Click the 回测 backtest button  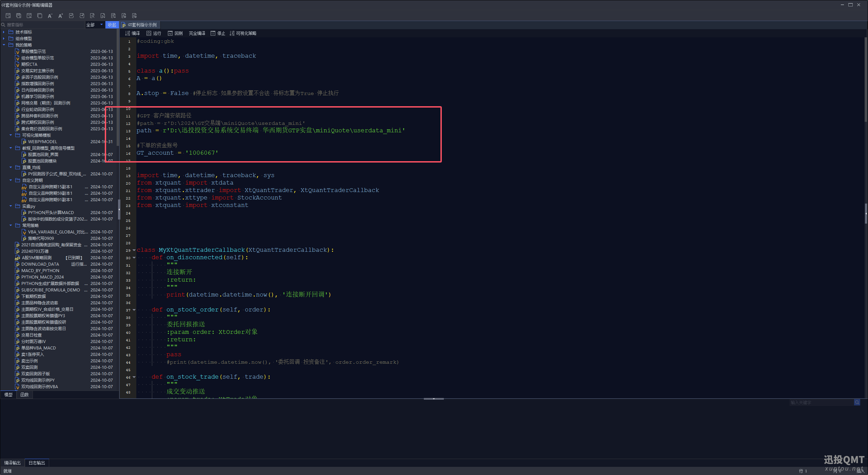[175, 33]
